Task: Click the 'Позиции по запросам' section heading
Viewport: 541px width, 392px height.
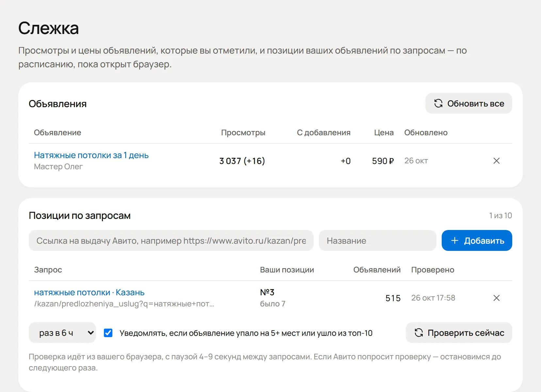Action: 80,216
